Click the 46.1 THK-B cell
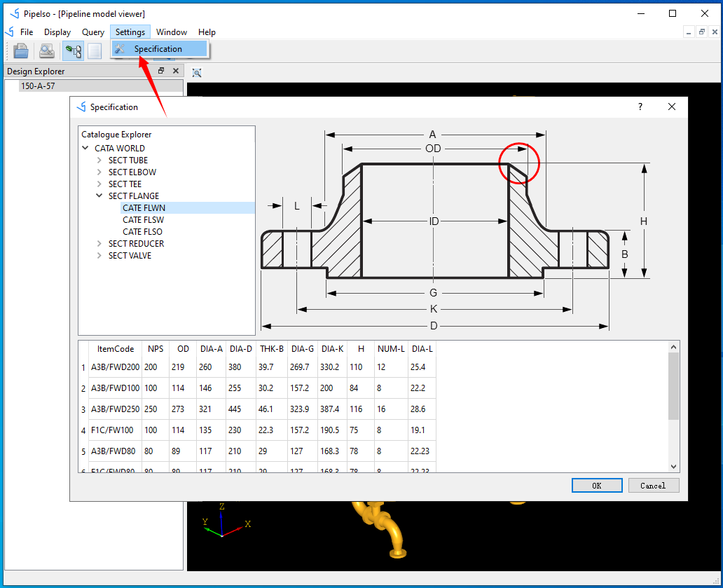723x588 pixels. (272, 409)
